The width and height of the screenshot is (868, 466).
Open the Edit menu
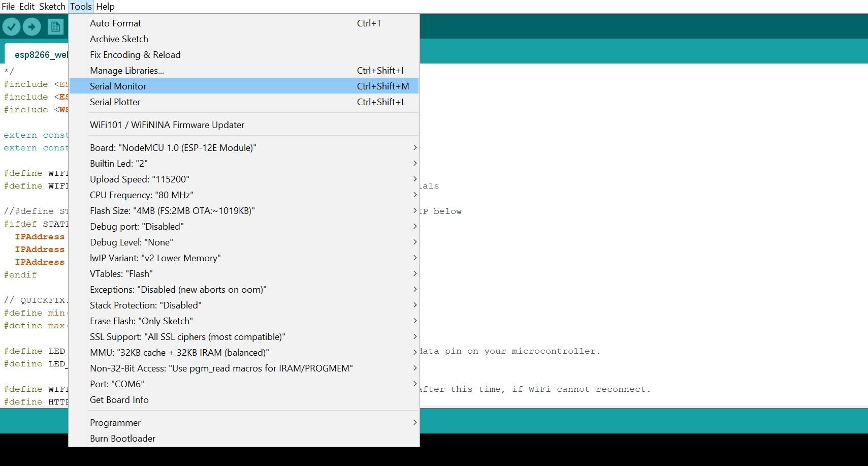pyautogui.click(x=27, y=7)
